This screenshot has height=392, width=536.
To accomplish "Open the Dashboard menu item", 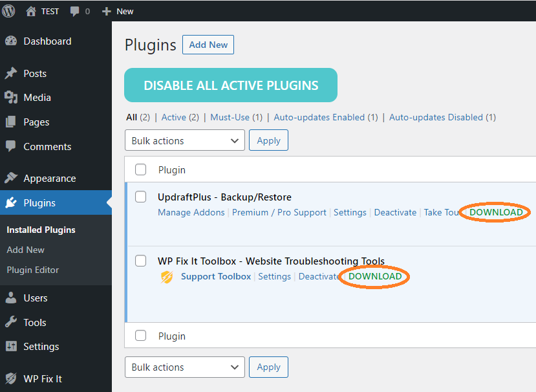I will (47, 41).
